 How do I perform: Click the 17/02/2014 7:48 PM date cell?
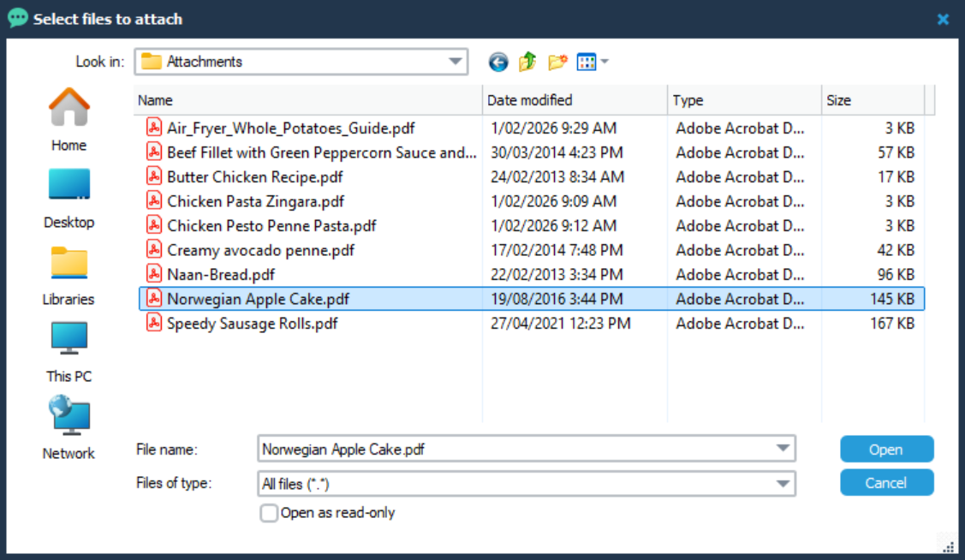(x=557, y=250)
